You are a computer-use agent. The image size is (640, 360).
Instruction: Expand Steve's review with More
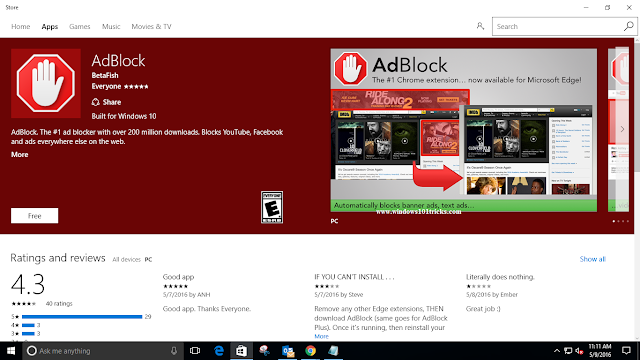pos(321,336)
